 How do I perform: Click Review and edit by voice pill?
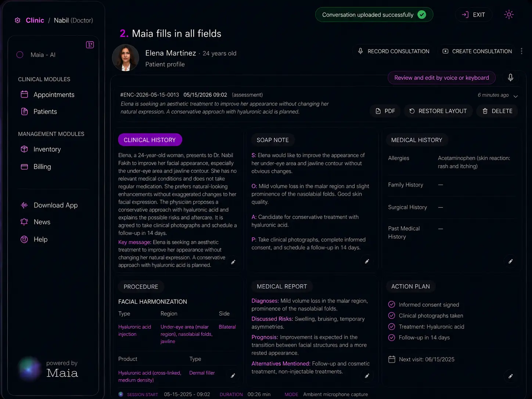pos(442,78)
